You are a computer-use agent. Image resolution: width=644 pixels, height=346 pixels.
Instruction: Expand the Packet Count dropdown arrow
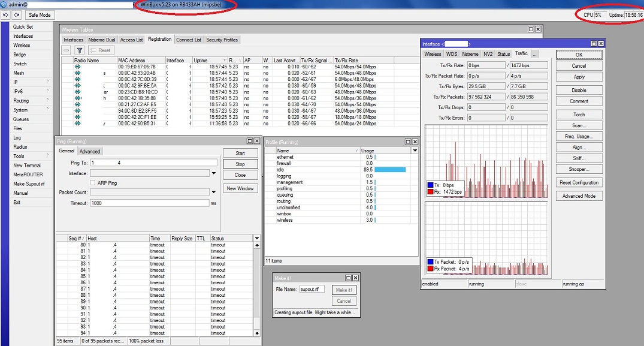click(214, 192)
